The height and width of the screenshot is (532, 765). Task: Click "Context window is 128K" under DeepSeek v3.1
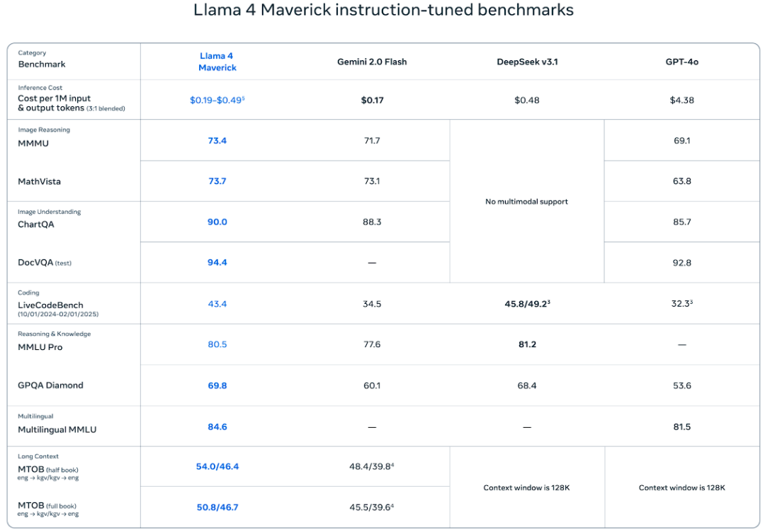(x=526, y=487)
